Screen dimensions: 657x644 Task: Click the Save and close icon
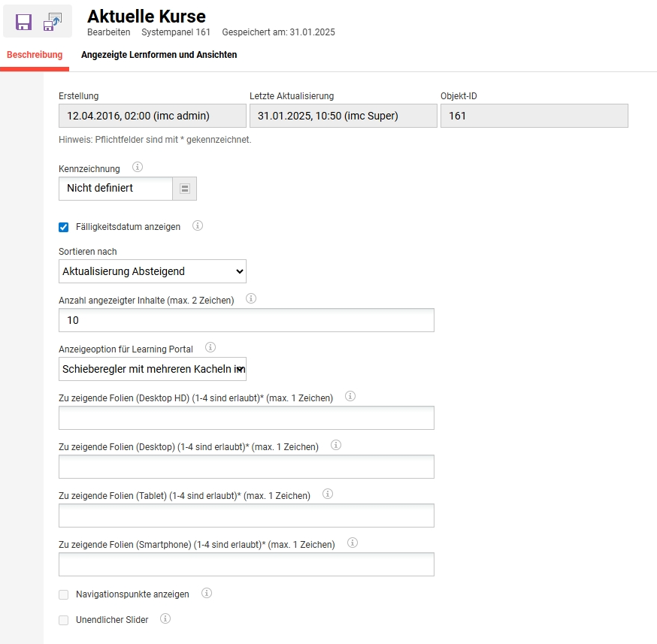(x=53, y=22)
